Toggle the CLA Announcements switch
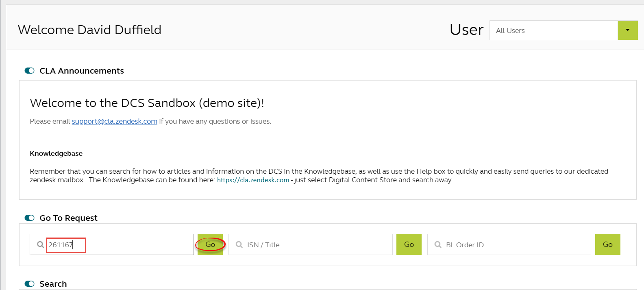This screenshot has height=290, width=644. click(30, 71)
